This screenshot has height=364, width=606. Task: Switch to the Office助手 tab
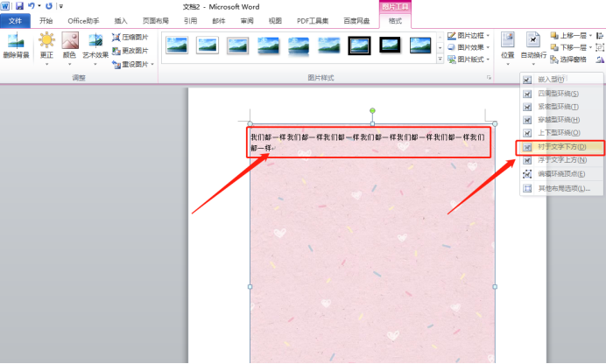[83, 21]
